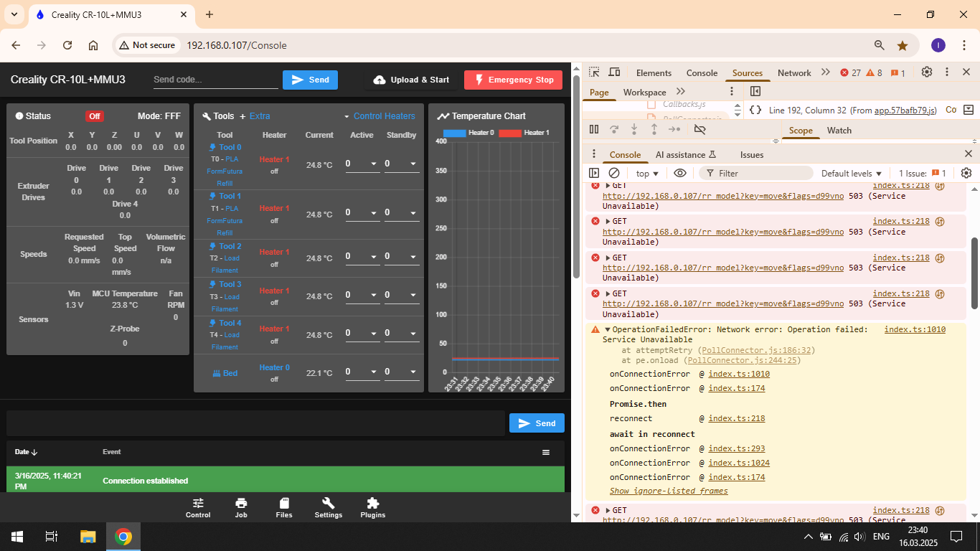Click the single Step debugger arrow
This screenshot has width=980, height=551.
point(674,129)
